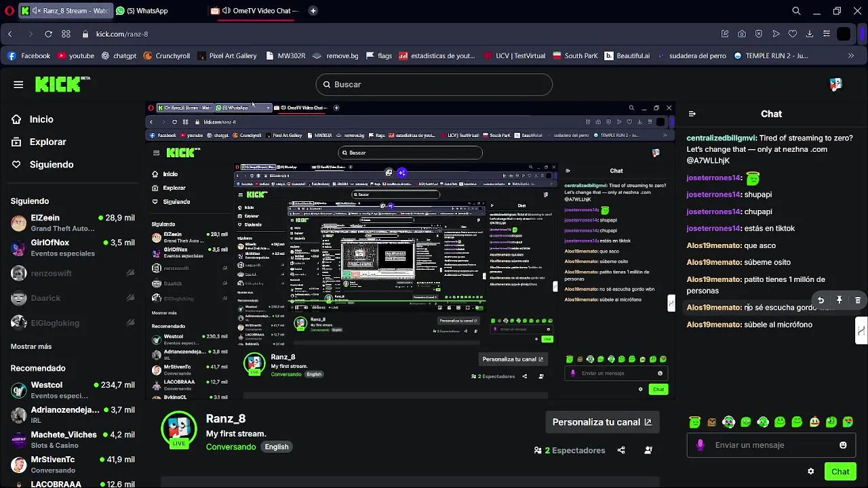868x488 pixels.
Task: Open the TEMPLE RUN 2 bookmark
Action: click(770, 56)
